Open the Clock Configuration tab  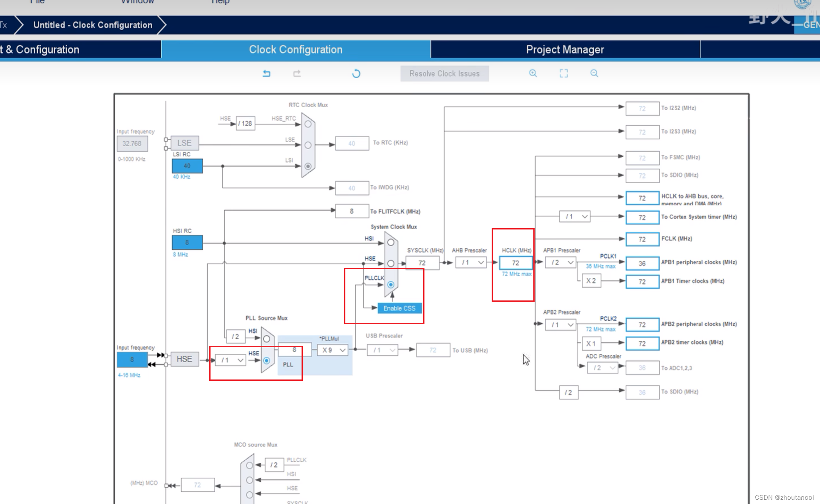296,50
